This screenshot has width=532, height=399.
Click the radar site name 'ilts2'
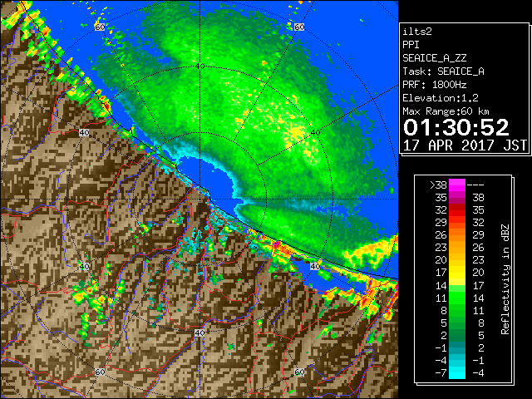point(417,32)
